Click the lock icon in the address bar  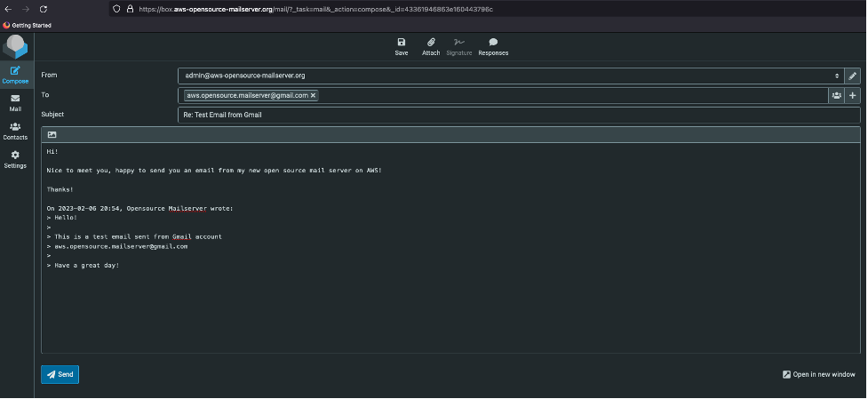(x=130, y=9)
